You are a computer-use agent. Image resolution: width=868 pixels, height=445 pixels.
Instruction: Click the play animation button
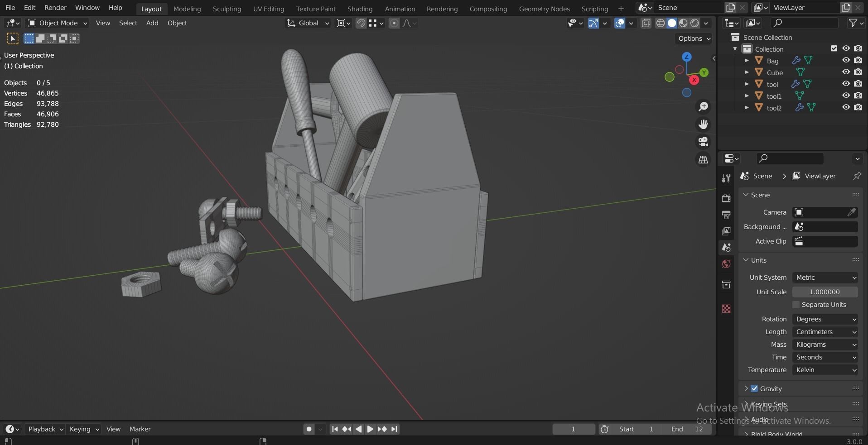click(370, 429)
